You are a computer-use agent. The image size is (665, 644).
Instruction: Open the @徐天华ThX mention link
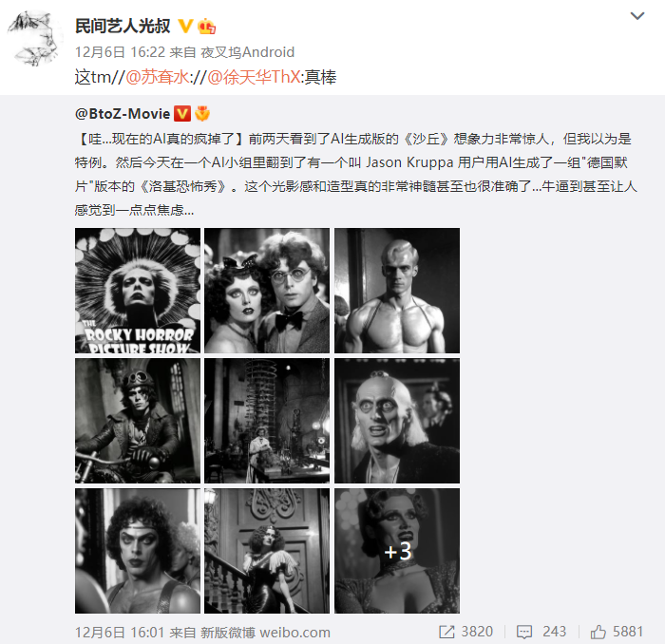coord(254,77)
